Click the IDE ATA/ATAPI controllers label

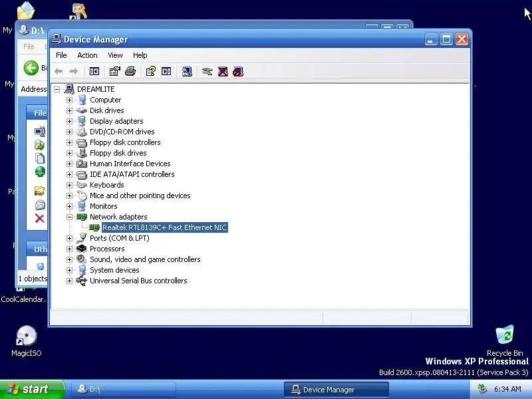(x=132, y=174)
